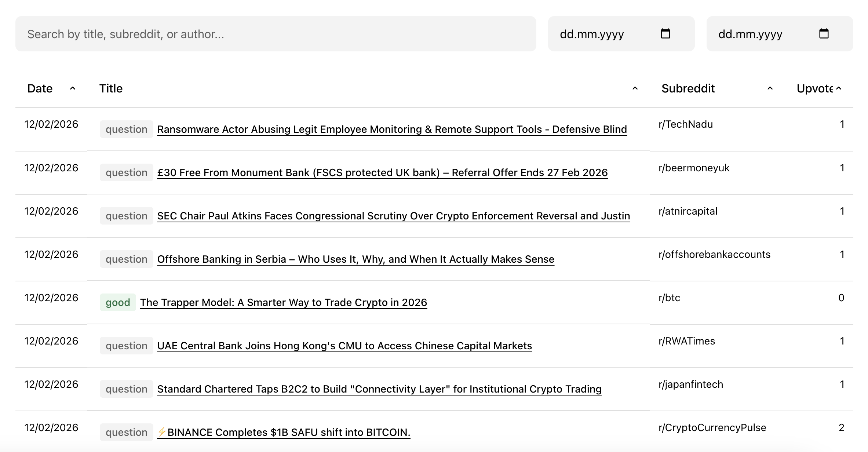Select the r/btc subreddit entry

670,298
